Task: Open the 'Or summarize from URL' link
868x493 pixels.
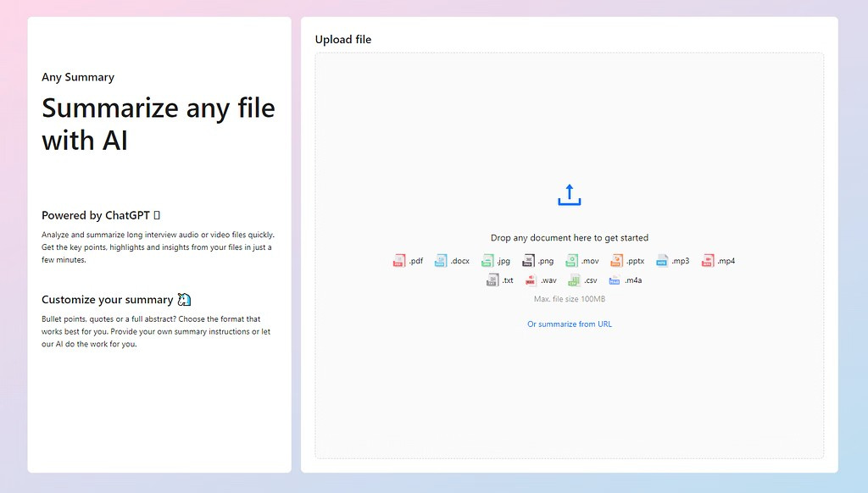Action: tap(569, 324)
